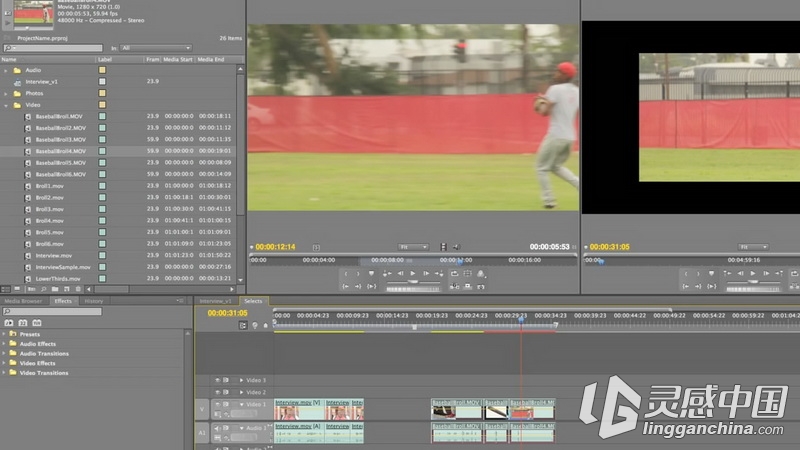Adjust Source monitor jog wheel
800x450 pixels.
coord(413,289)
